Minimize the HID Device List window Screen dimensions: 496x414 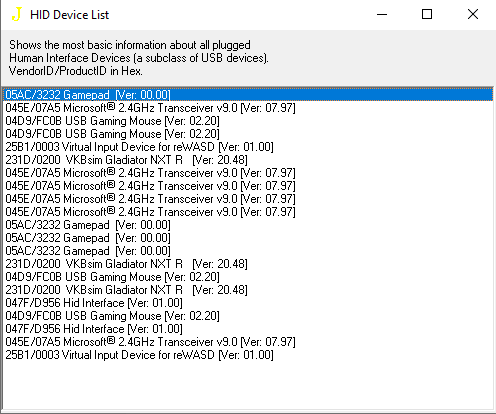click(x=382, y=14)
